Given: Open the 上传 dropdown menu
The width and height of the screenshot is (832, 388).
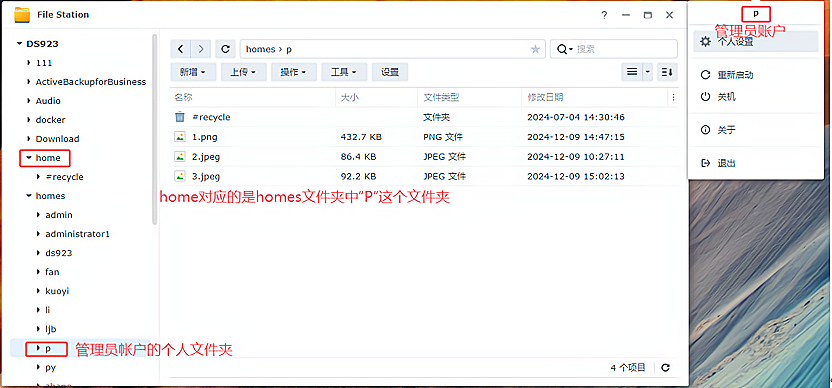Looking at the screenshot, I should point(243,72).
